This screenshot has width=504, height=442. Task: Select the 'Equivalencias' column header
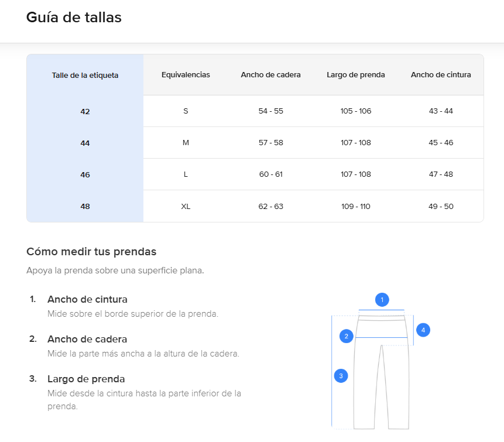(186, 74)
